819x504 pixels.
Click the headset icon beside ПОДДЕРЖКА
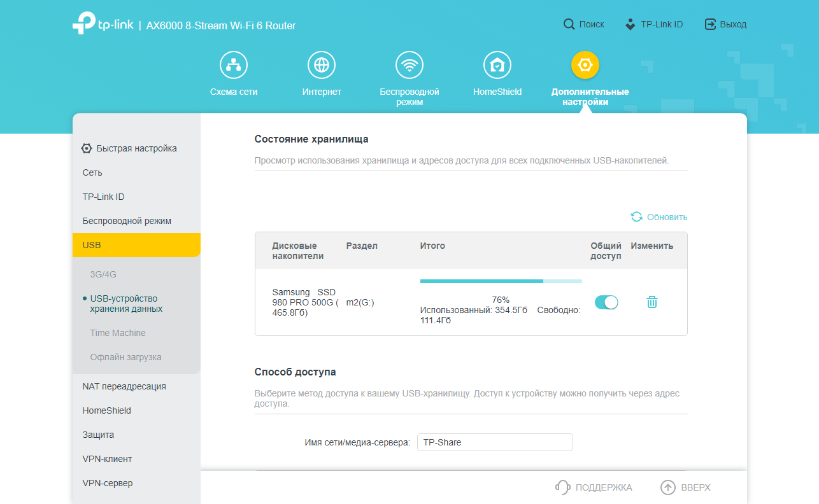563,487
